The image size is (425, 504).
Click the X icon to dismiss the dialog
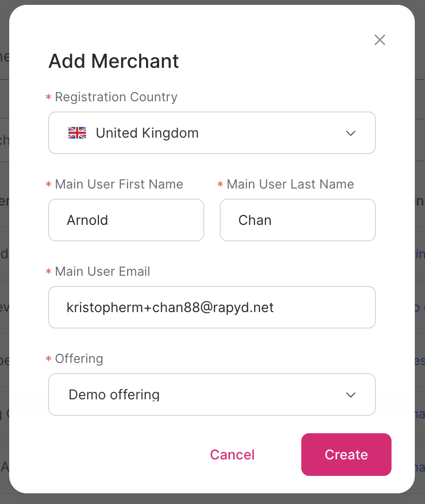point(379,40)
